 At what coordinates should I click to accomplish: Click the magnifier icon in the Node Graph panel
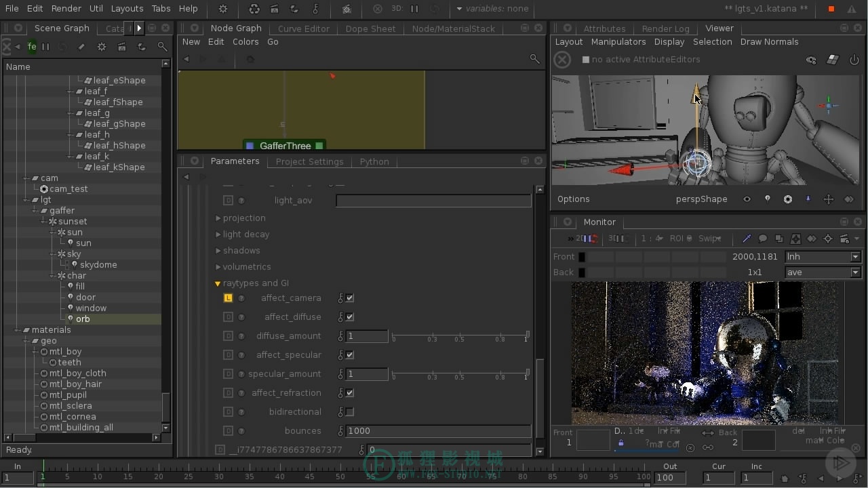[x=534, y=59]
